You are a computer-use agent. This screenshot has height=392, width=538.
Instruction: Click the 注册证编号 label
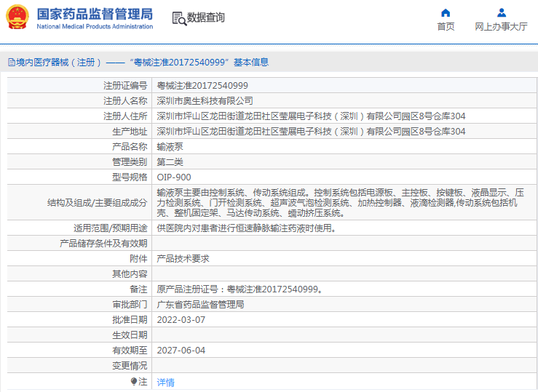125,86
